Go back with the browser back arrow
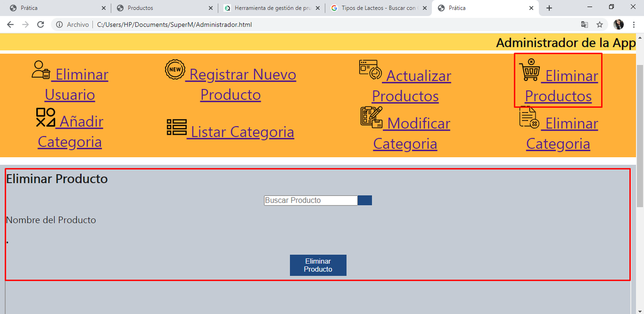Viewport: 644px width, 314px height. 11,25
